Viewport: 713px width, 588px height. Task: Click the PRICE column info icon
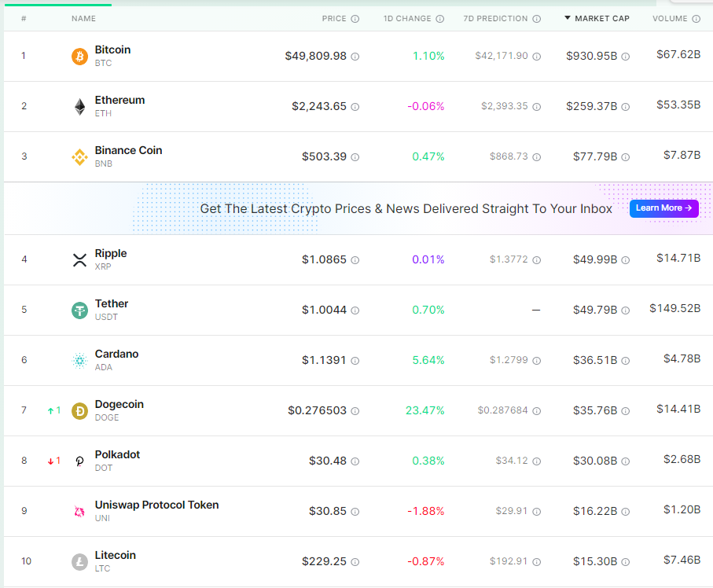tap(355, 19)
